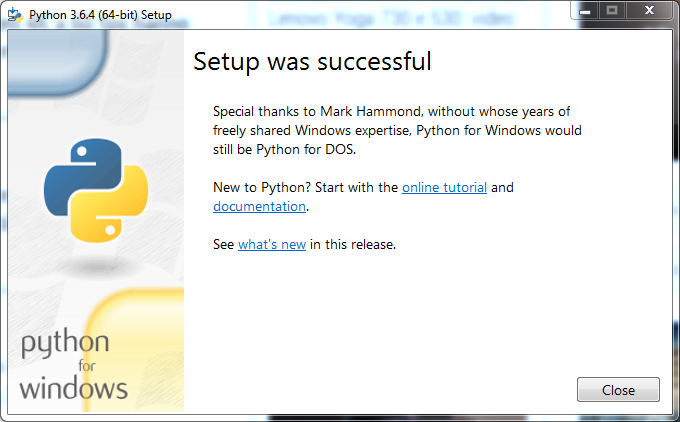Click the 'New to Python? Start with the' text
The height and width of the screenshot is (422, 680).
(x=305, y=187)
